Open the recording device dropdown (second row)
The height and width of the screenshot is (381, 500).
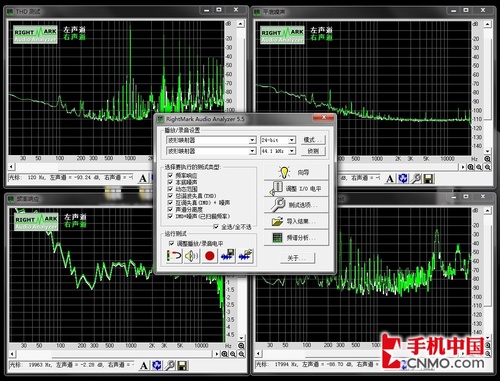coord(252,151)
